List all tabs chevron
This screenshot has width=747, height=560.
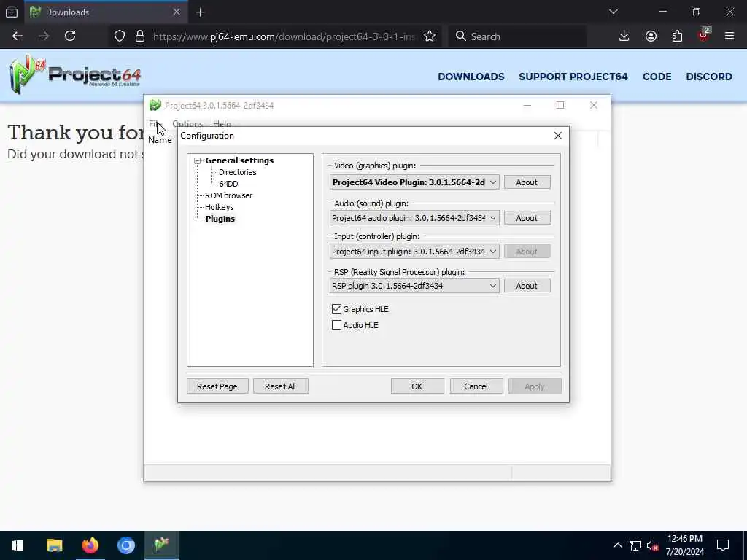click(613, 12)
